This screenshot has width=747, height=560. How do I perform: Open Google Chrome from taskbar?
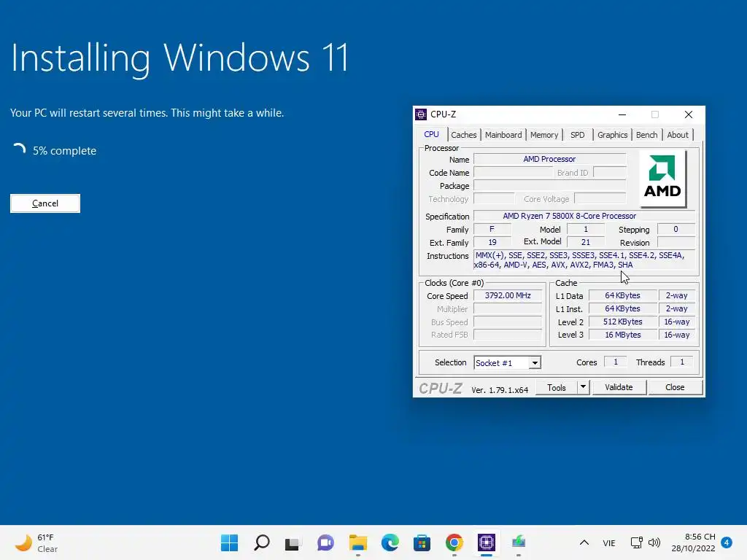tap(454, 542)
